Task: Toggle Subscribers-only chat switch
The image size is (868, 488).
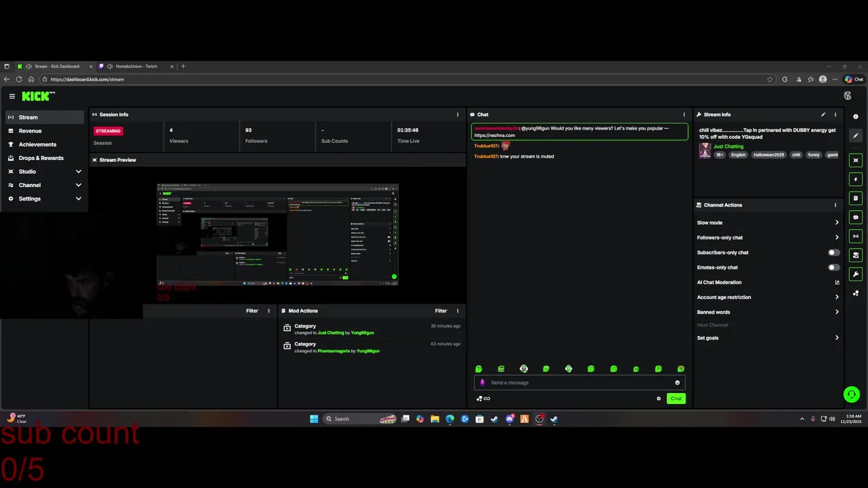Action: 834,253
